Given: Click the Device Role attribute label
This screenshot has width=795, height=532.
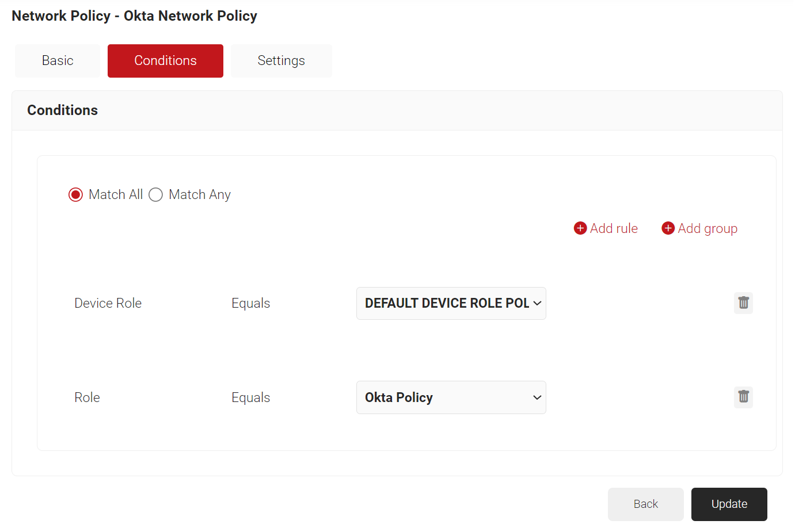Looking at the screenshot, I should tap(108, 303).
